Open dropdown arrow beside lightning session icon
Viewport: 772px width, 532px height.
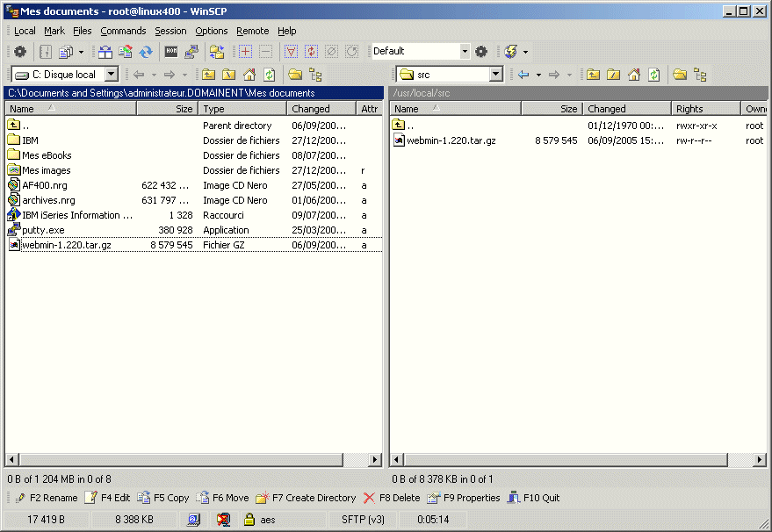[526, 52]
